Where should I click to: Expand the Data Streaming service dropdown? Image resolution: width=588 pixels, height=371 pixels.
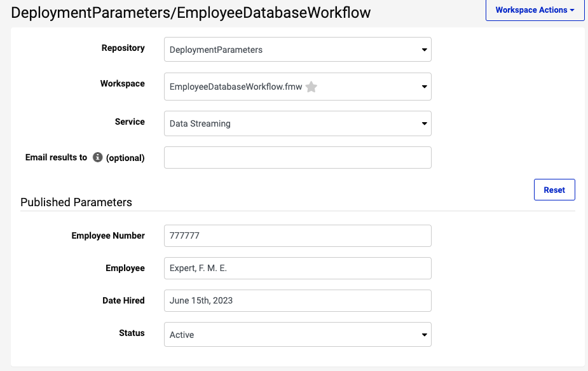click(297, 123)
